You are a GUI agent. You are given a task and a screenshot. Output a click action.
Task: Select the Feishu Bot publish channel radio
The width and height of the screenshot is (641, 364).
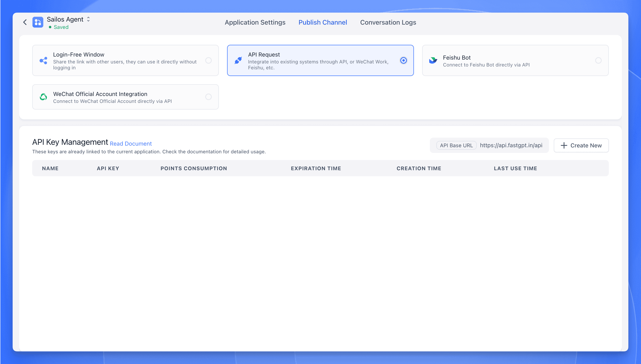click(x=598, y=60)
